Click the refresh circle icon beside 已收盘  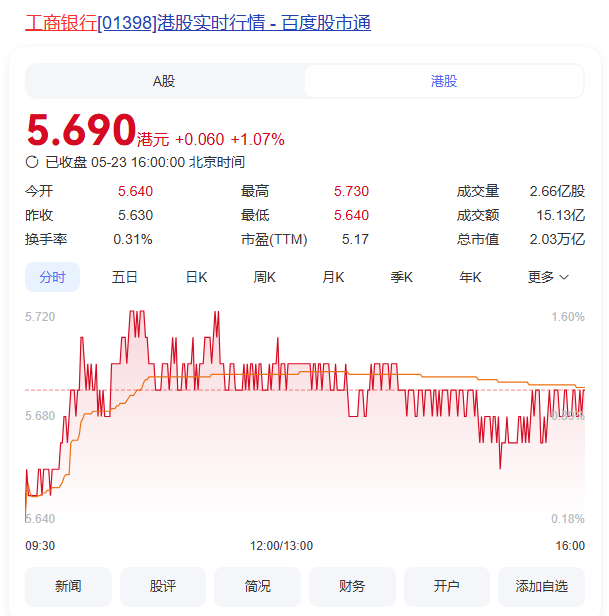click(32, 162)
